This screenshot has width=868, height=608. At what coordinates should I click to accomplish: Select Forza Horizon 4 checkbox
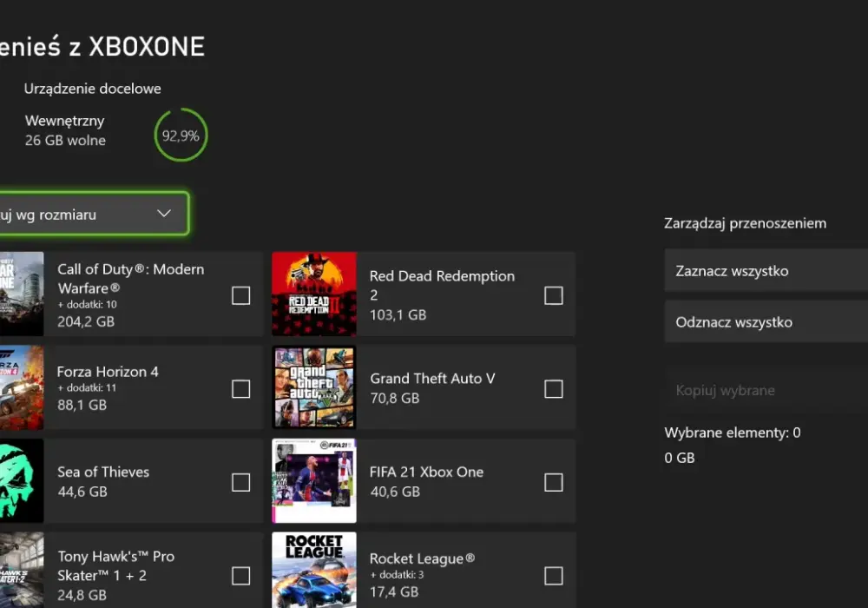[240, 389]
